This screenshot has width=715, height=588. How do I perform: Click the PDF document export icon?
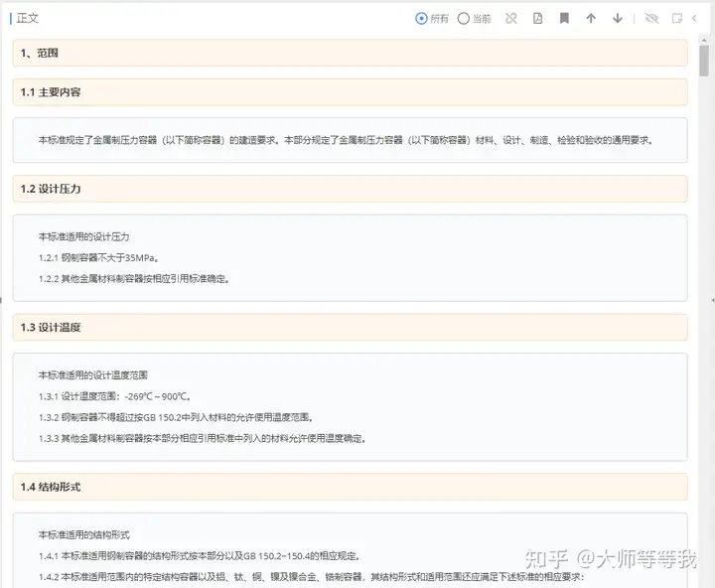click(x=537, y=18)
